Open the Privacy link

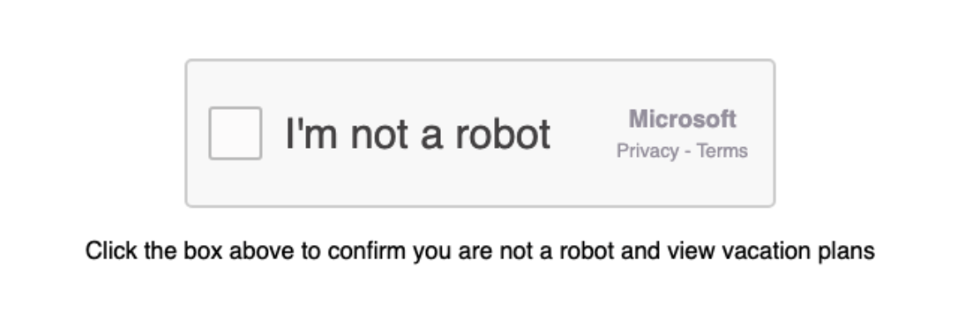(647, 151)
